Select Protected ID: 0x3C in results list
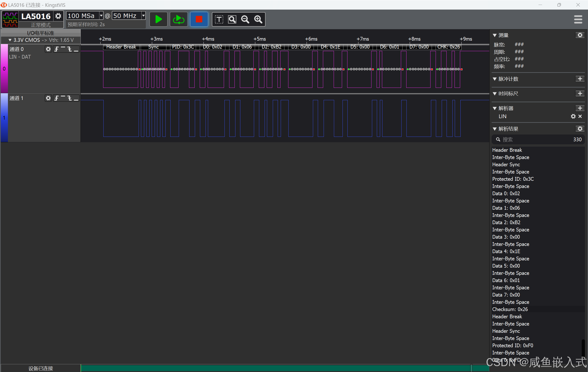588x372 pixels. [x=513, y=179]
